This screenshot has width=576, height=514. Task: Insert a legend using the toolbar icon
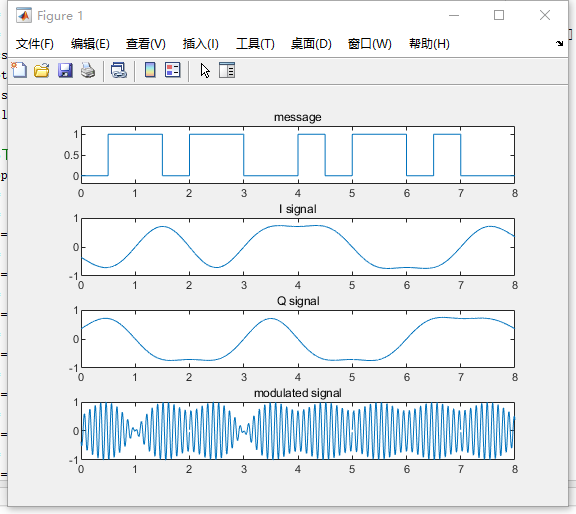pyautogui.click(x=173, y=70)
